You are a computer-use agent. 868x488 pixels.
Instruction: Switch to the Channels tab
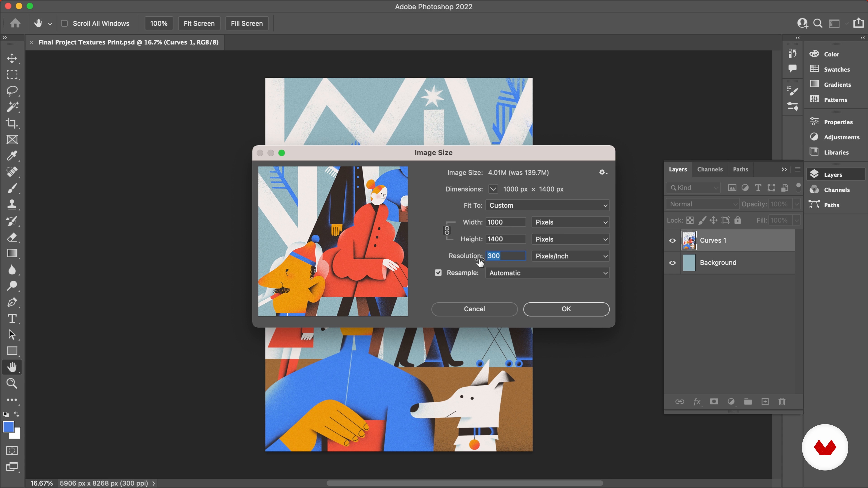point(710,169)
